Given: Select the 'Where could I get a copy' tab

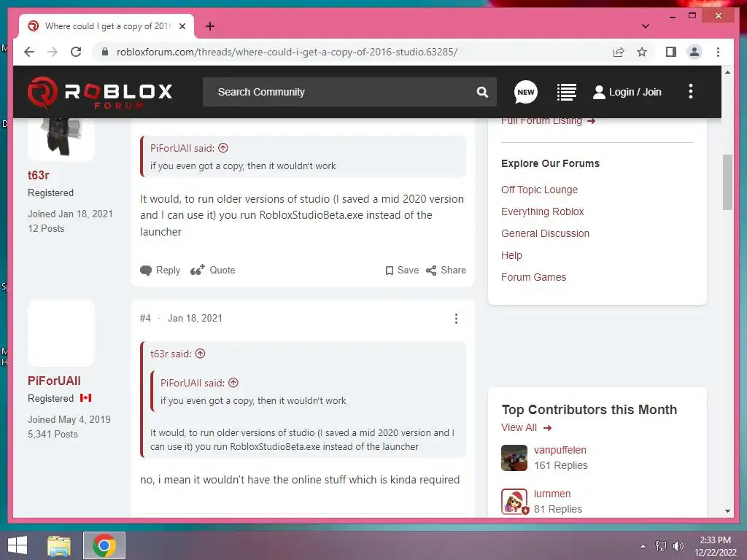Looking at the screenshot, I should pyautogui.click(x=107, y=26).
